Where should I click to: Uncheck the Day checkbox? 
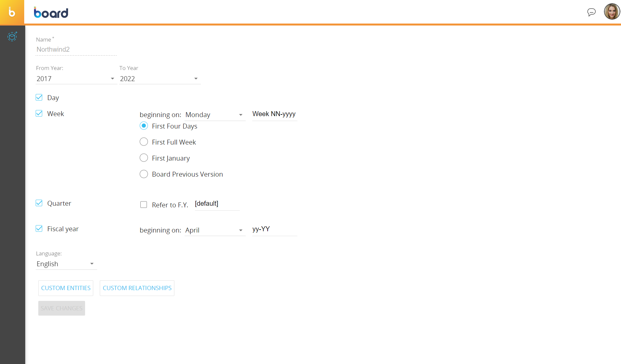pyautogui.click(x=39, y=97)
